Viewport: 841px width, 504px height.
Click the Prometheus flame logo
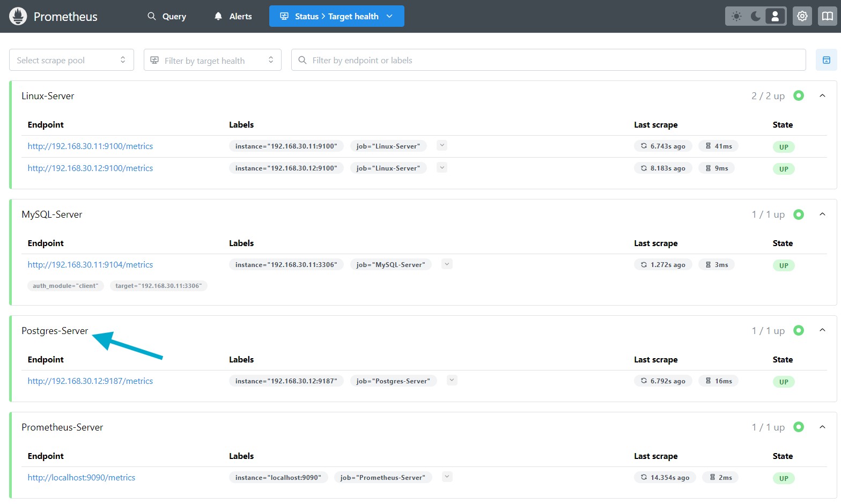18,17
